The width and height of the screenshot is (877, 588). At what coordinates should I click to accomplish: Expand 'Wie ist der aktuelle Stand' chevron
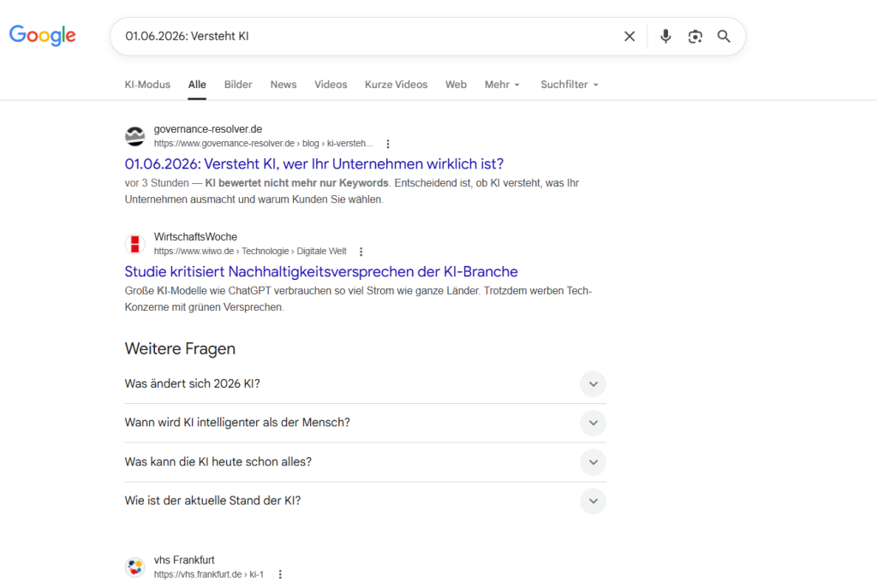click(x=593, y=502)
